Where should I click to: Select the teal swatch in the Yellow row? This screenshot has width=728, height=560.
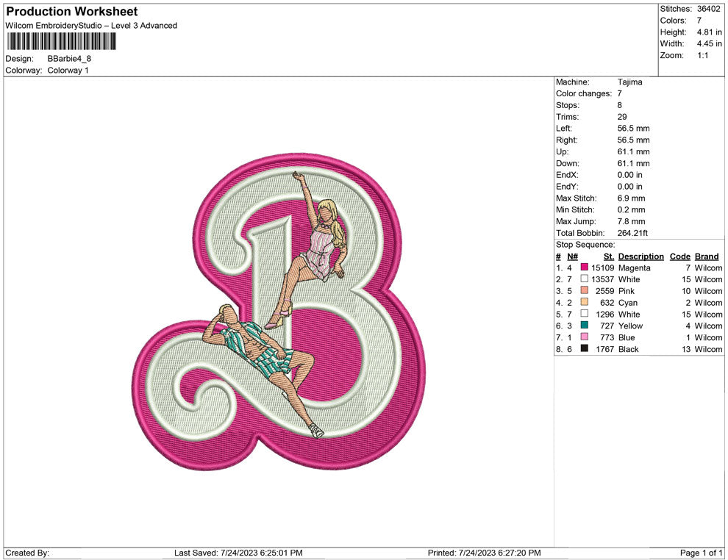(x=585, y=326)
